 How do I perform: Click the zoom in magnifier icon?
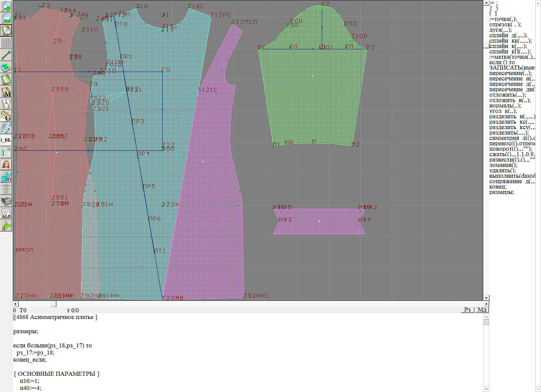click(x=6, y=6)
